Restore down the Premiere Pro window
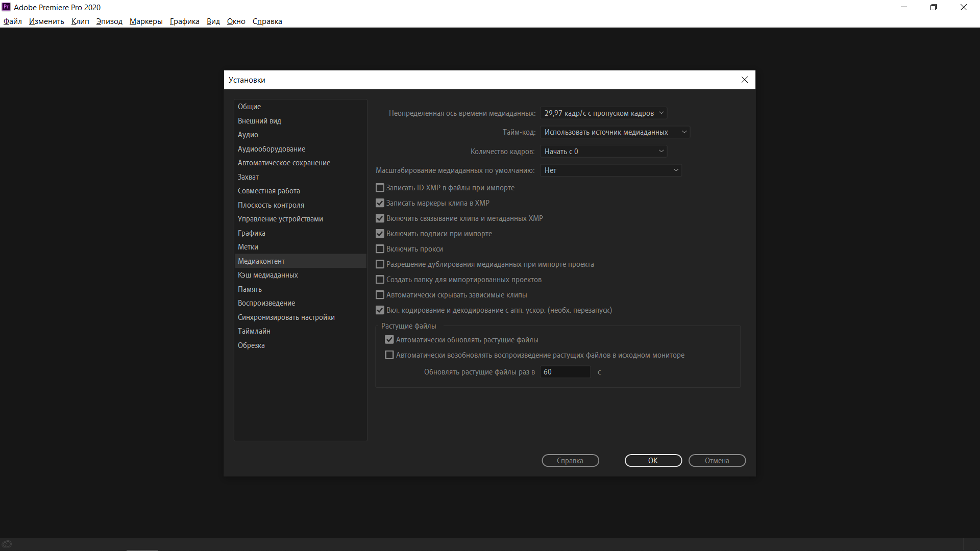This screenshot has width=980, height=551. 934,7
